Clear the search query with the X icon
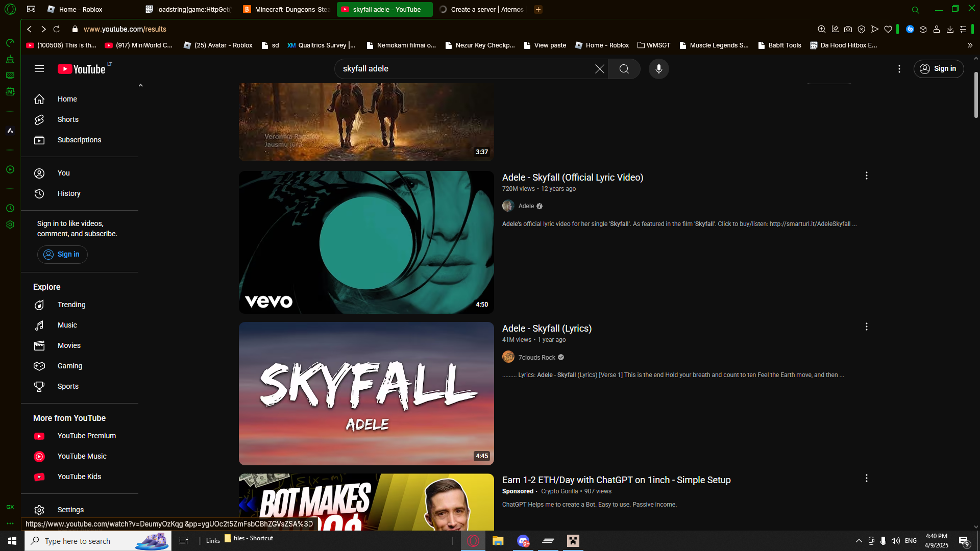Viewport: 980px width, 551px height. (599, 69)
